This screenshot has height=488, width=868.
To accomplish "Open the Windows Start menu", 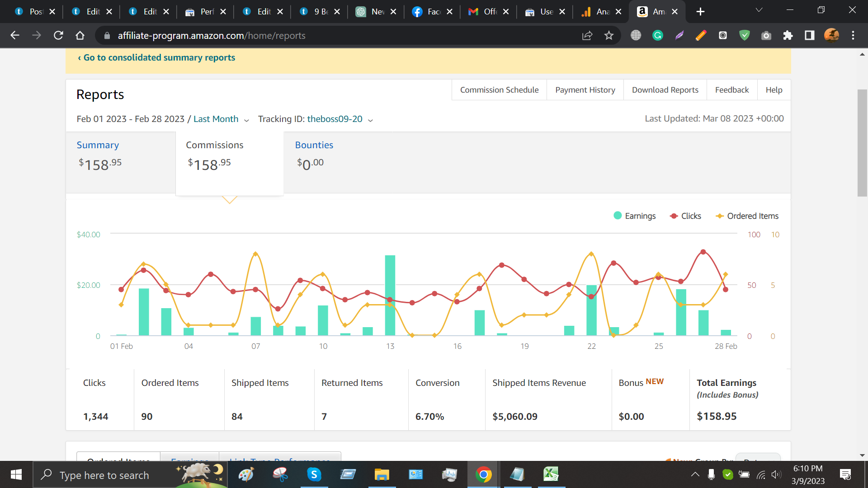I will (16, 474).
